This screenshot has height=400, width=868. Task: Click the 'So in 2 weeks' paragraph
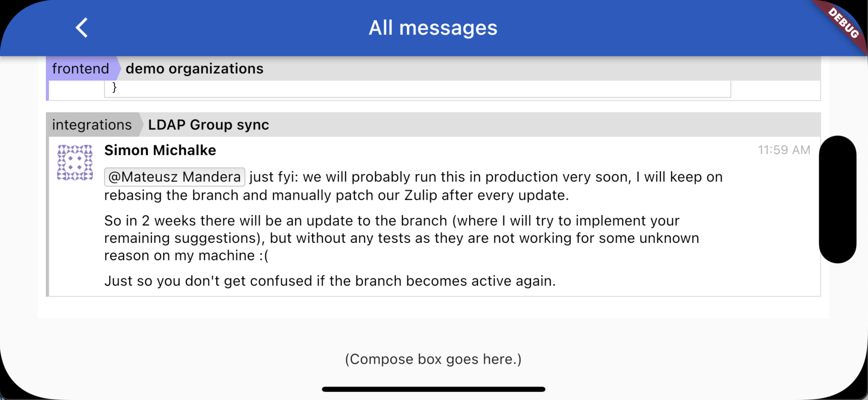click(x=402, y=238)
